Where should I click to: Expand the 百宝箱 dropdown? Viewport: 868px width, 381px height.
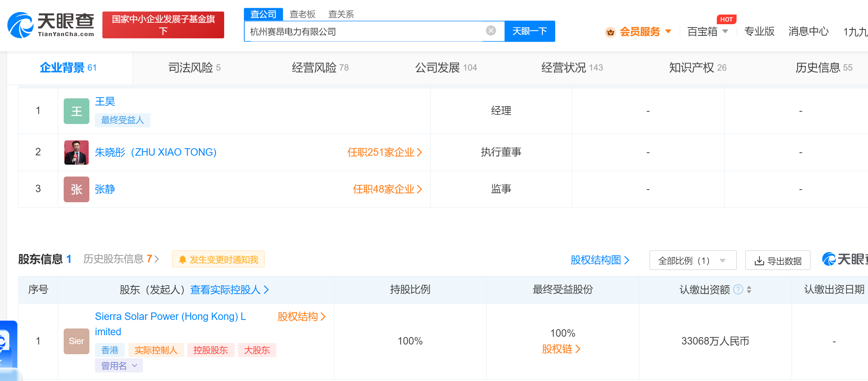point(708,32)
